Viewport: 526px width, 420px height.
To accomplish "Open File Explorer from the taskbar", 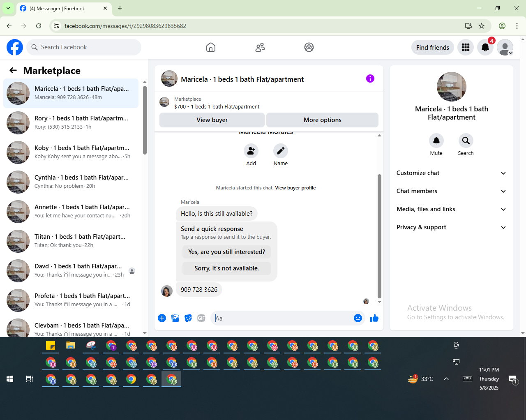I will pos(71,346).
